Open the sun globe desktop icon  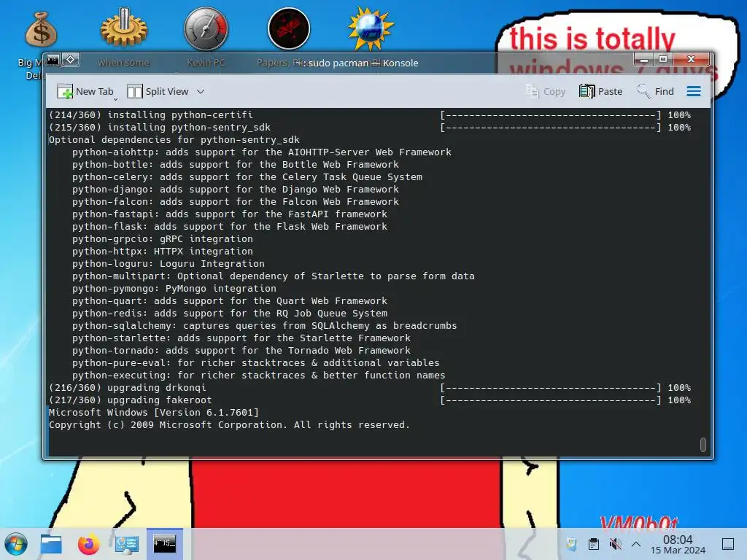click(x=371, y=28)
